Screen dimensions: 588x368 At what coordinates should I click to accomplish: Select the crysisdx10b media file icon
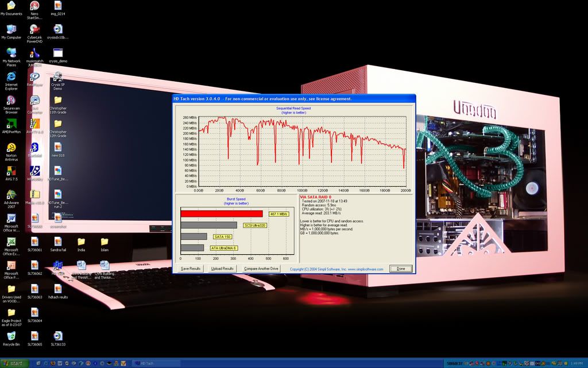58,32
